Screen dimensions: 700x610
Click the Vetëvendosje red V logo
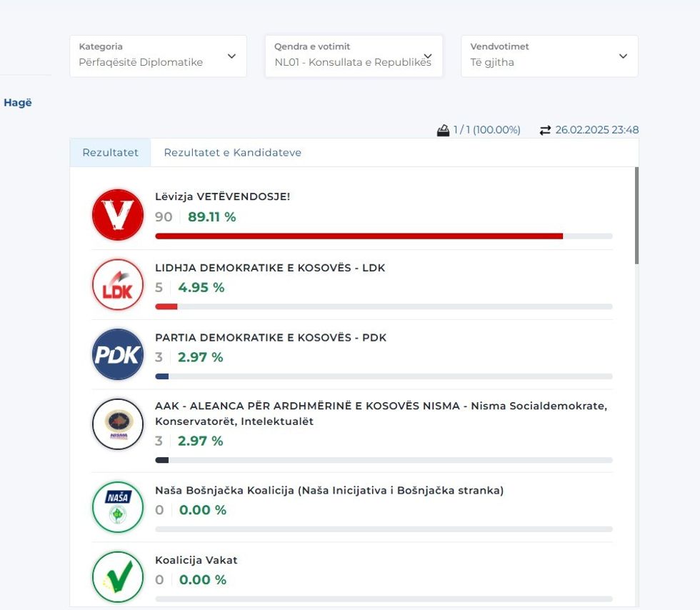pos(118,214)
